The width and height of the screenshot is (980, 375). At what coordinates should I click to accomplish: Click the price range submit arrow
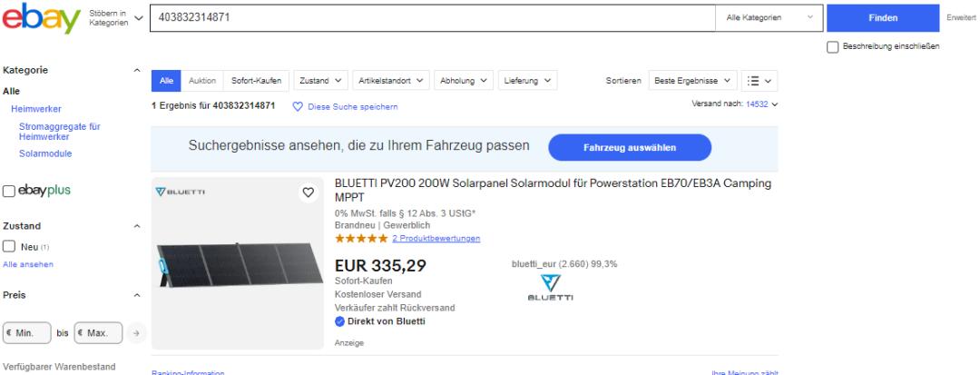click(x=135, y=333)
